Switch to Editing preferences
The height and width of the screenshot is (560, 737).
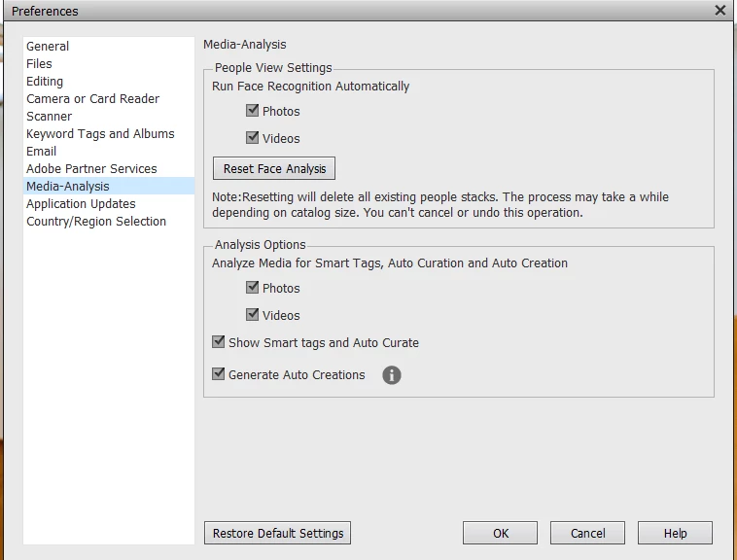tap(109, 82)
